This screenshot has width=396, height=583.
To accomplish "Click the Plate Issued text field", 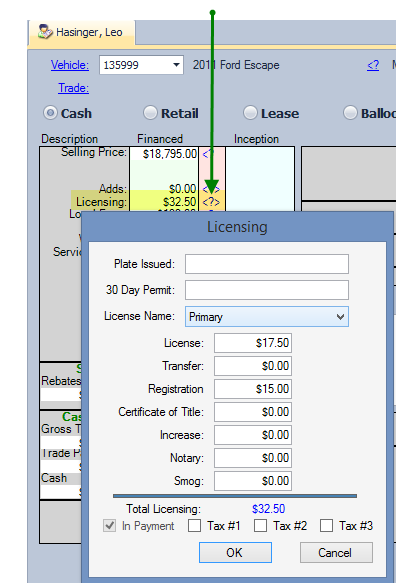I will pyautogui.click(x=267, y=264).
